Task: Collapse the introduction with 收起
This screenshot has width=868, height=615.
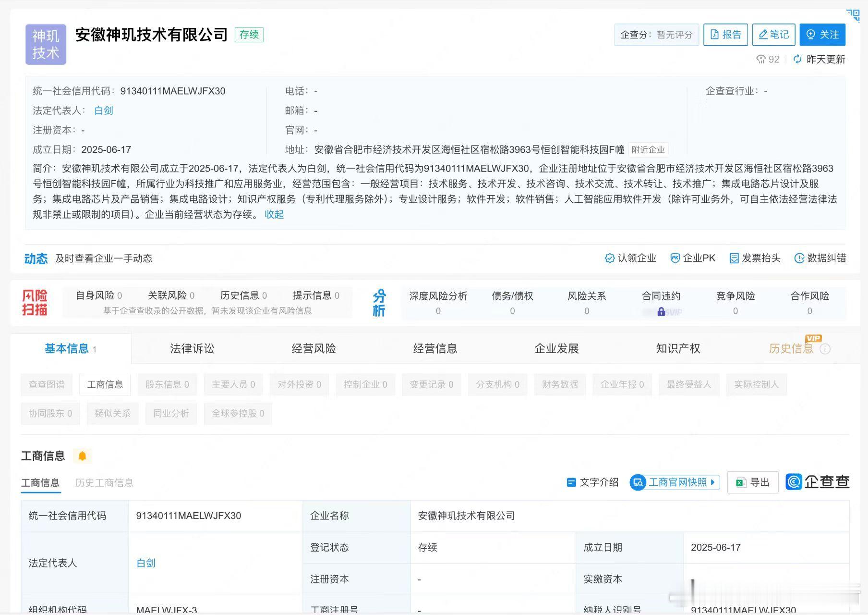Action: point(274,214)
